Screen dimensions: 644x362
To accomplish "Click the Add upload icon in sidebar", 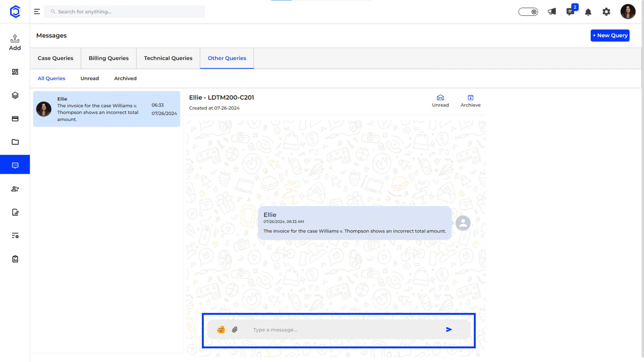I will point(15,42).
